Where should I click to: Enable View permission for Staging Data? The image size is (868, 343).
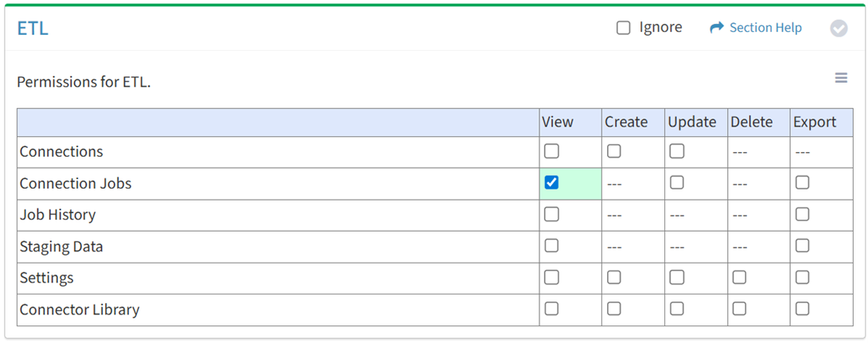coord(551,246)
